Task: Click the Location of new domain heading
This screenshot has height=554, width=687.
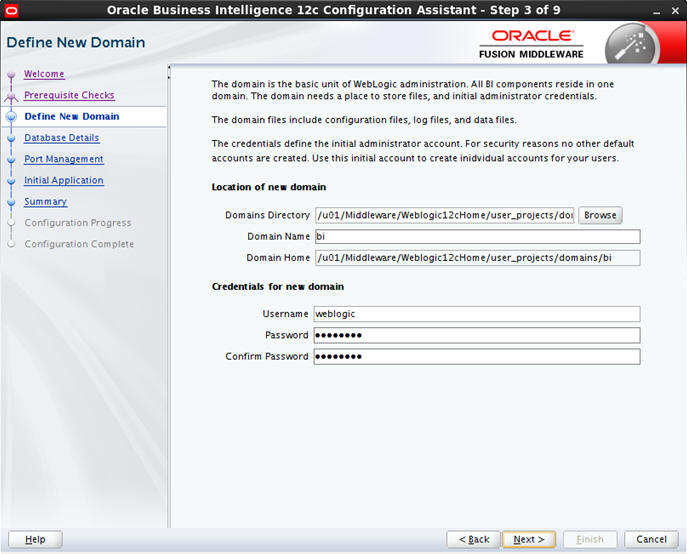Action: point(269,187)
